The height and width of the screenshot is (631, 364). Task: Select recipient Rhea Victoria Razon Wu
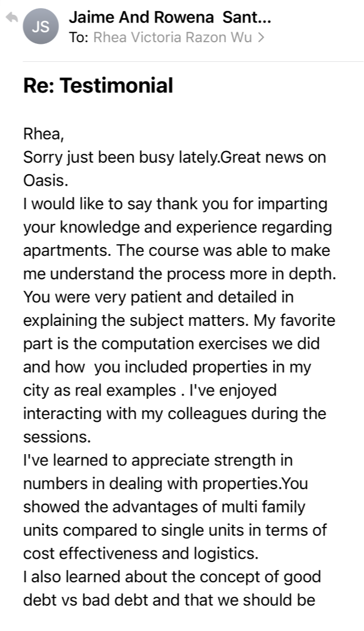pos(172,37)
